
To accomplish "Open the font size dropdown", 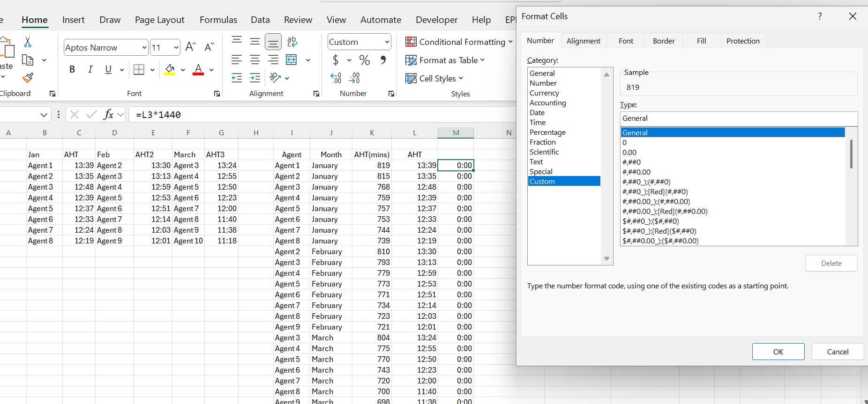I will (x=176, y=47).
